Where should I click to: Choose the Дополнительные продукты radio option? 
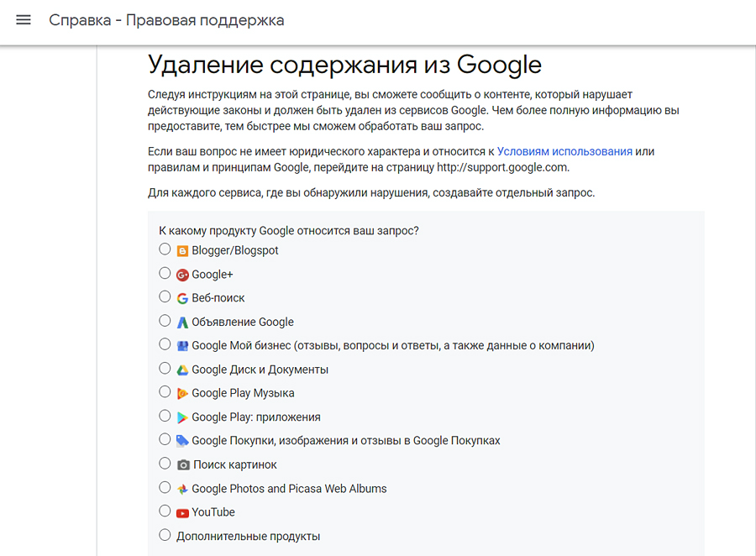point(165,535)
